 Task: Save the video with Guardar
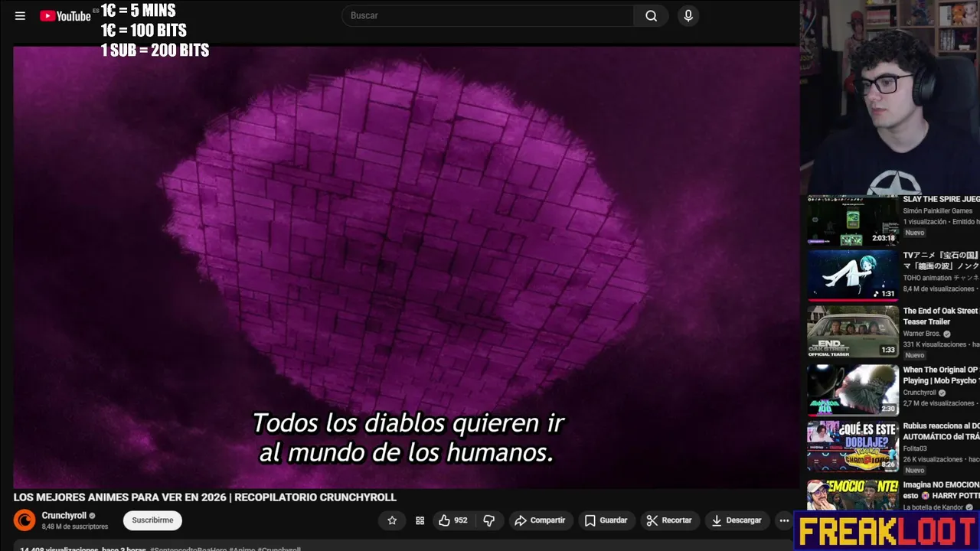click(606, 520)
